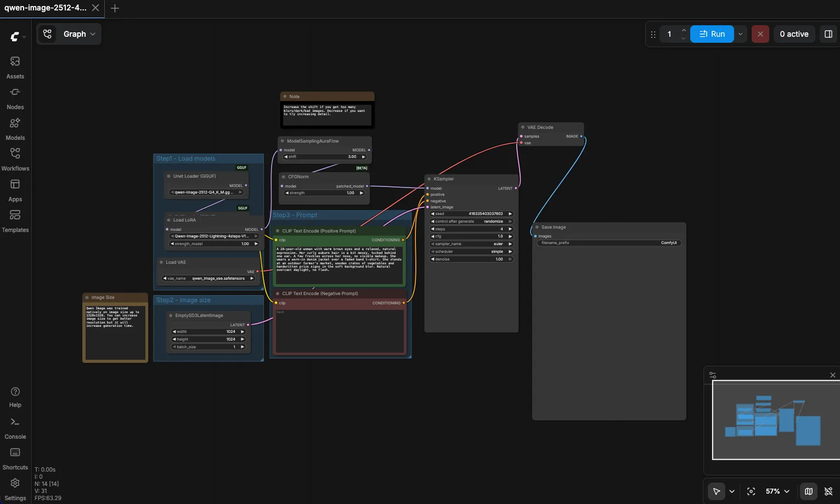Click the minimap overview canvas
The image size is (840, 504).
tap(775, 420)
